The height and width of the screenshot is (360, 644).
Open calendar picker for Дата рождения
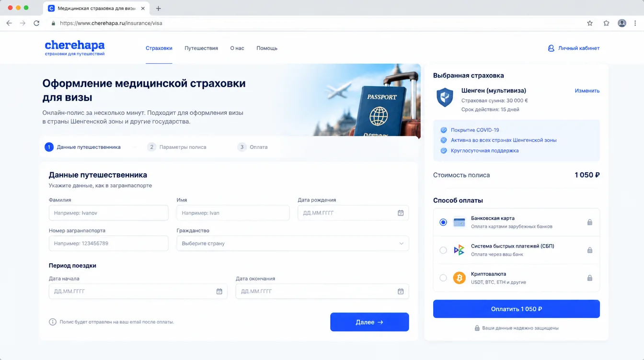(x=401, y=213)
